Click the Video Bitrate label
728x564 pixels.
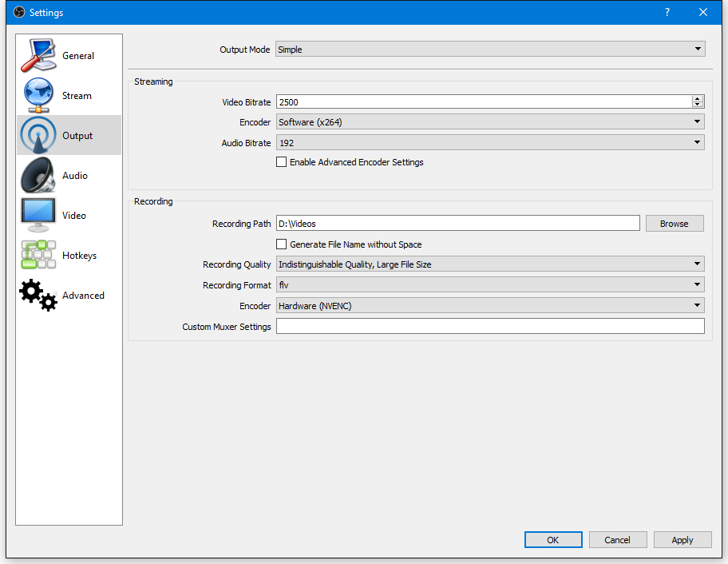[247, 102]
